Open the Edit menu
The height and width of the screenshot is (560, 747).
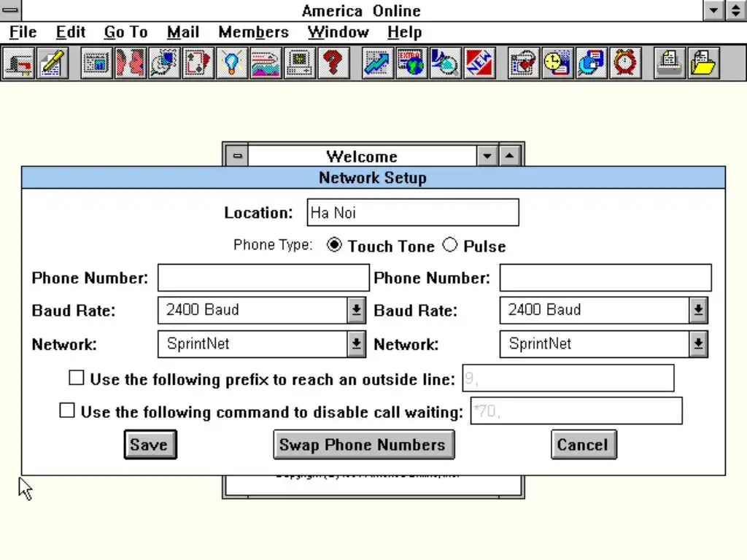pos(71,32)
